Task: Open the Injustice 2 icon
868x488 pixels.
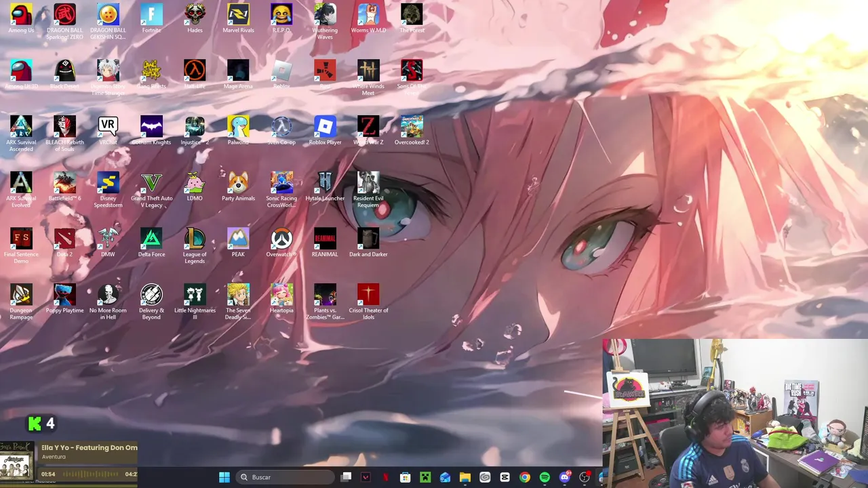Action: click(x=195, y=131)
